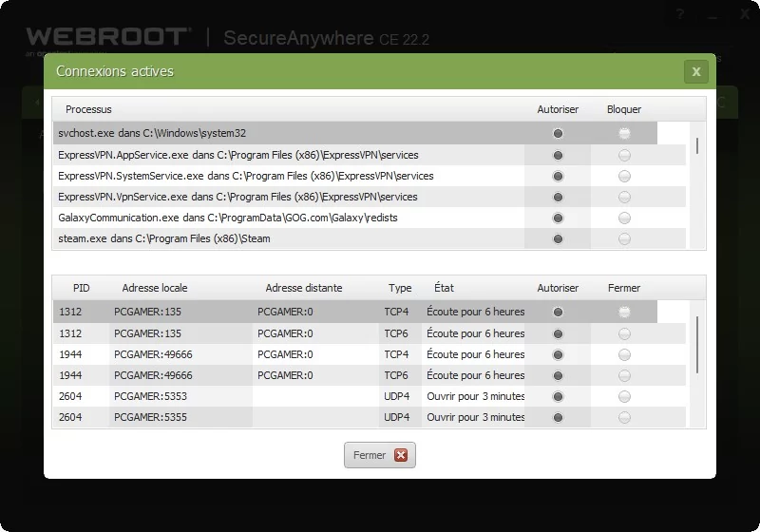The image size is (760, 532).
Task: Click the Fermer button at bottom
Action: coord(379,455)
